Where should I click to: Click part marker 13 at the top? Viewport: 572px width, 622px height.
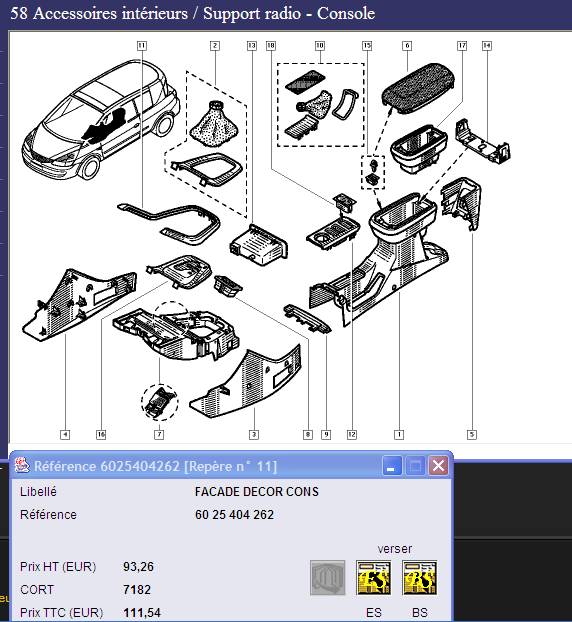[251, 46]
